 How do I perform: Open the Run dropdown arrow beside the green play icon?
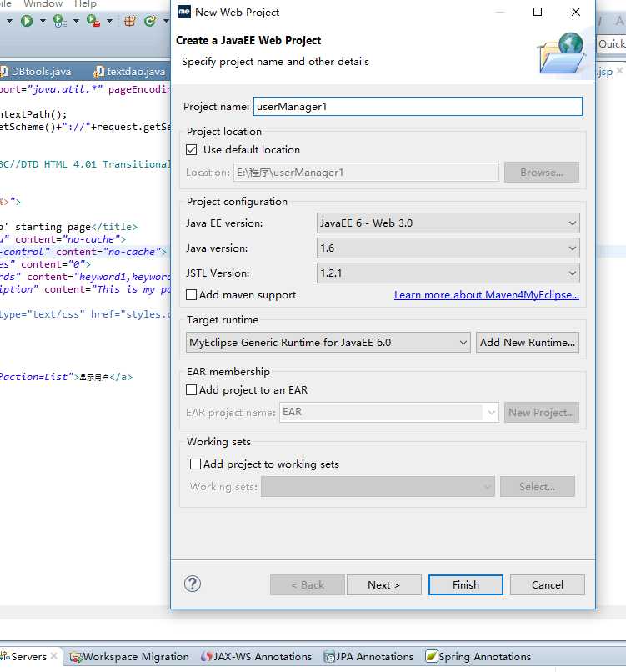click(43, 21)
